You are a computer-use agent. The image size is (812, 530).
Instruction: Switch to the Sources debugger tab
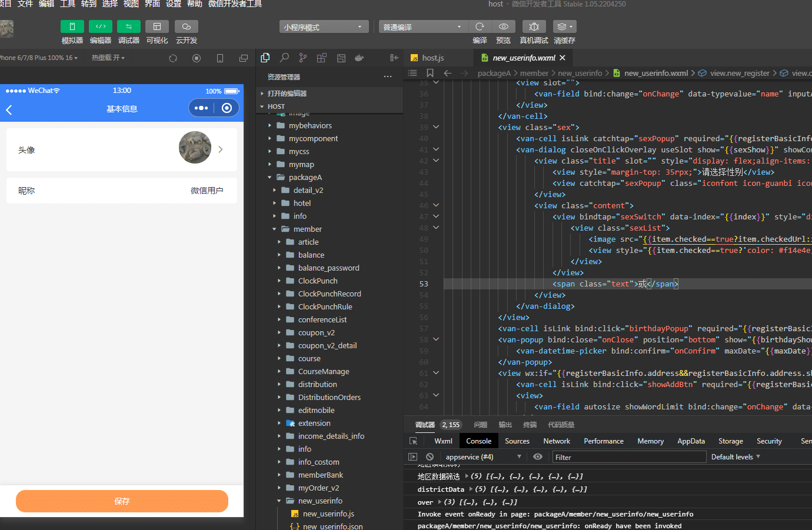pos(517,441)
